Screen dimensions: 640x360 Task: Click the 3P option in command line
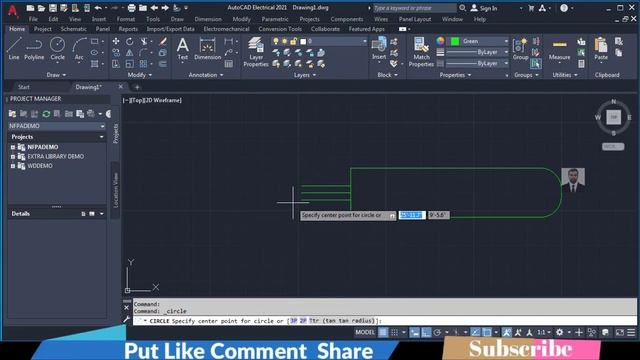point(293,321)
